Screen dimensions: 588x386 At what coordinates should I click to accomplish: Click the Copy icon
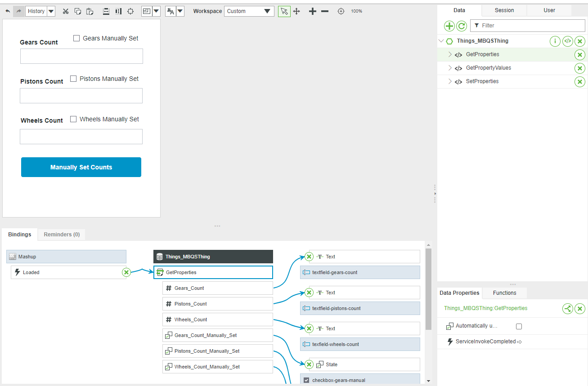pos(77,11)
